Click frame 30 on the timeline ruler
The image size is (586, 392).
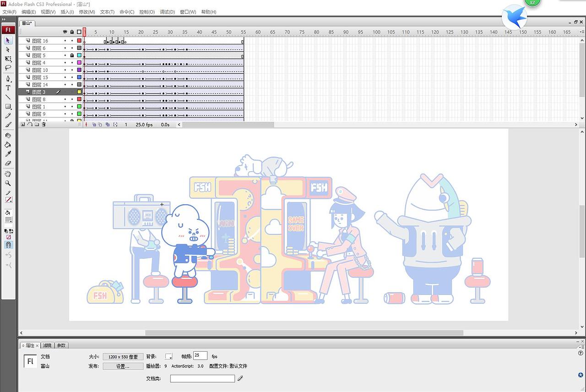170,32
